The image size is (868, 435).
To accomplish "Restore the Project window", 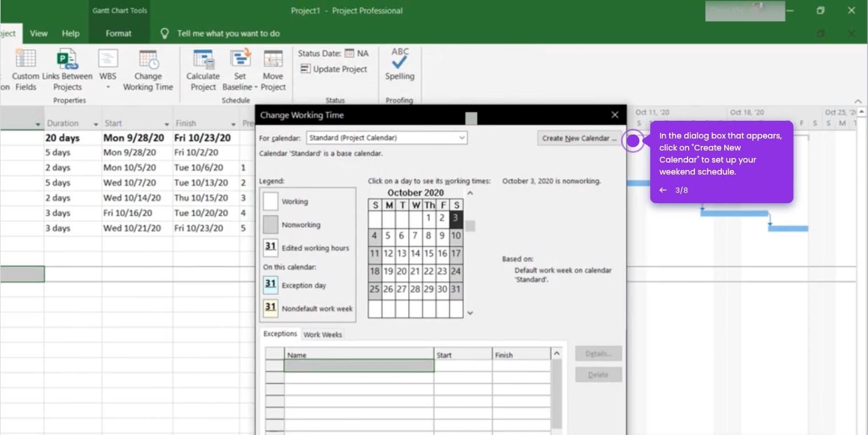I will click(820, 10).
